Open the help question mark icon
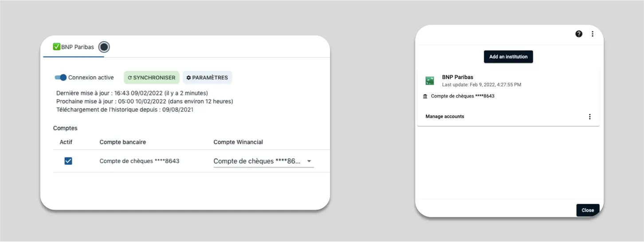The width and height of the screenshot is (644, 242). point(579,34)
